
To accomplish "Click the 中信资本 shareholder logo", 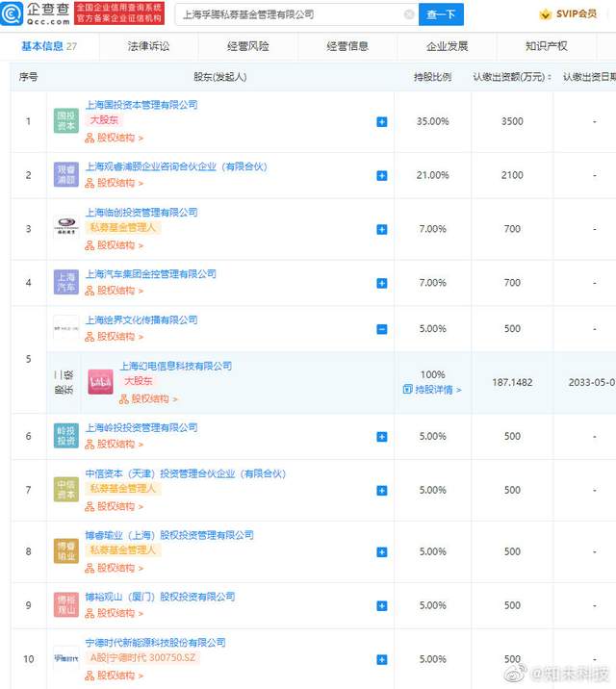I will (x=65, y=490).
